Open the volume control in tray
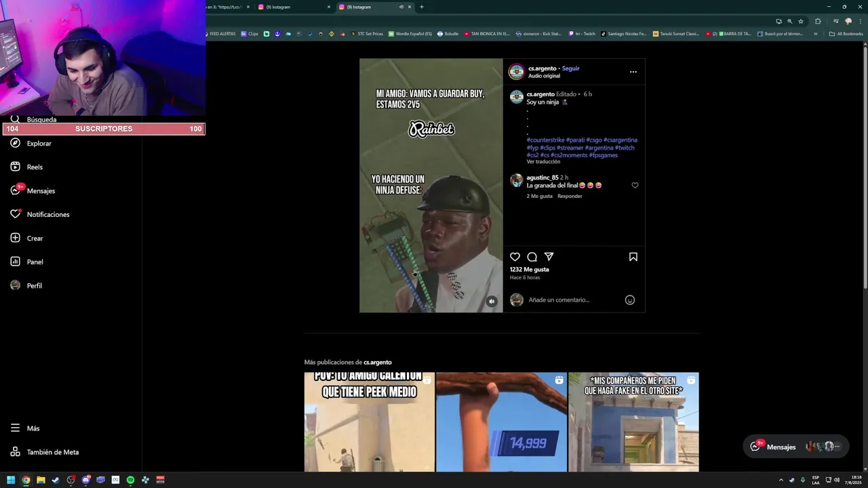Image resolution: width=868 pixels, height=488 pixels. [837, 480]
